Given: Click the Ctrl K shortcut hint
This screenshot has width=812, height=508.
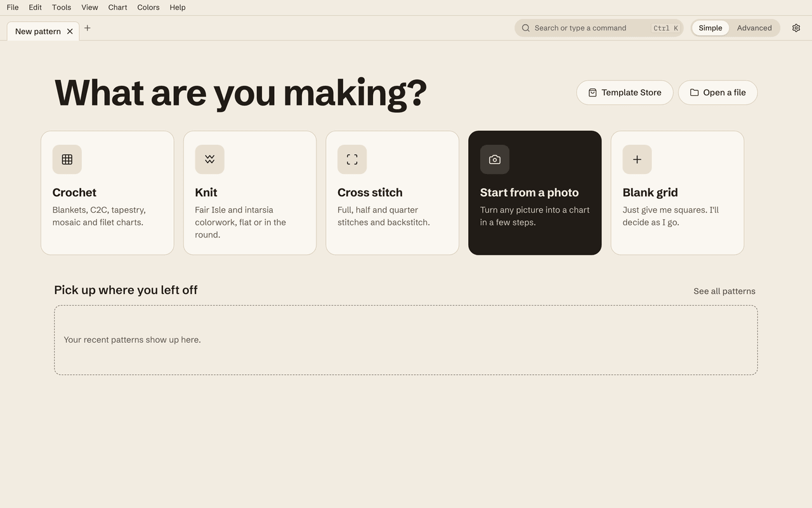Looking at the screenshot, I should (x=665, y=28).
